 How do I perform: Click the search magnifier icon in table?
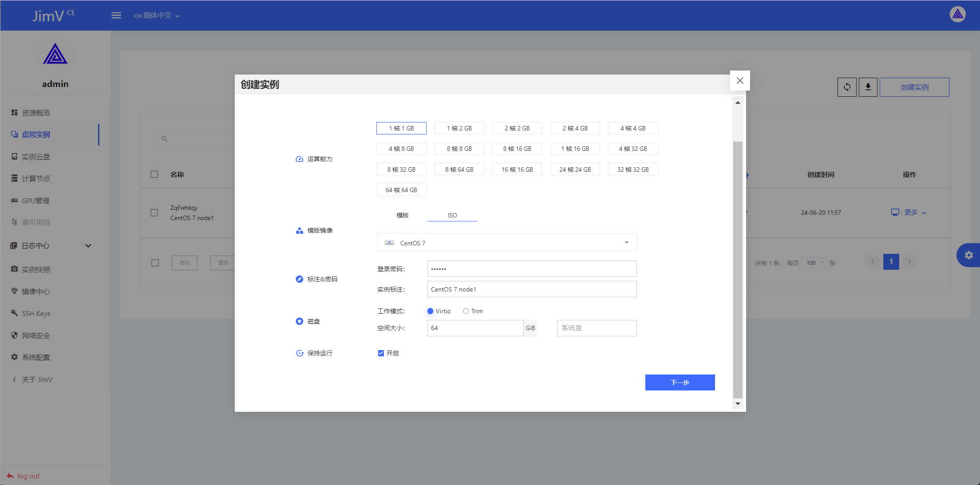point(164,139)
